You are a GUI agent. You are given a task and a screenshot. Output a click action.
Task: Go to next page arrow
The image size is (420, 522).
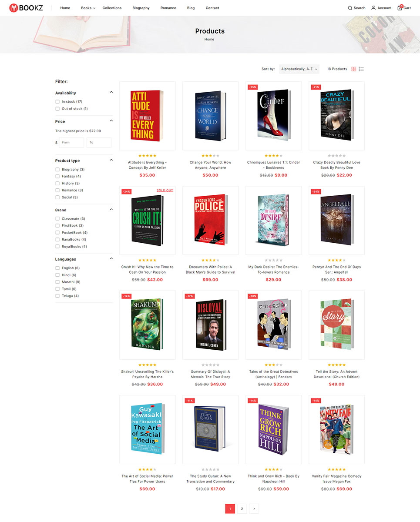[x=254, y=509]
